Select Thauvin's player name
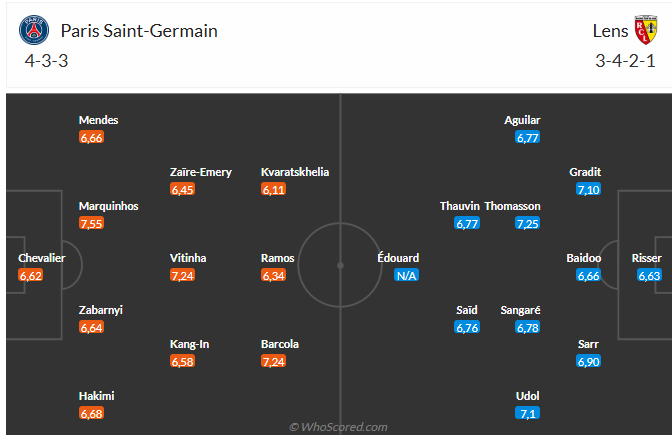The image size is (672, 435). coord(460,206)
